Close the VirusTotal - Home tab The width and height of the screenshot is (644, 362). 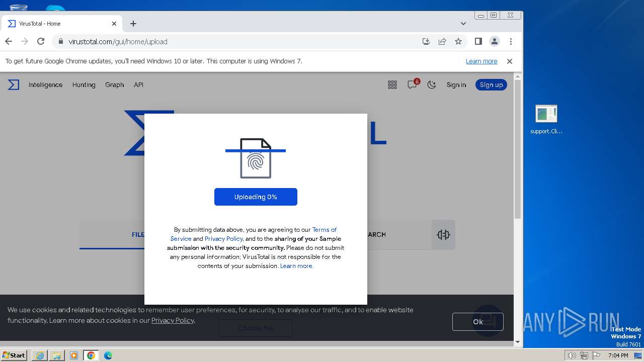(x=114, y=24)
